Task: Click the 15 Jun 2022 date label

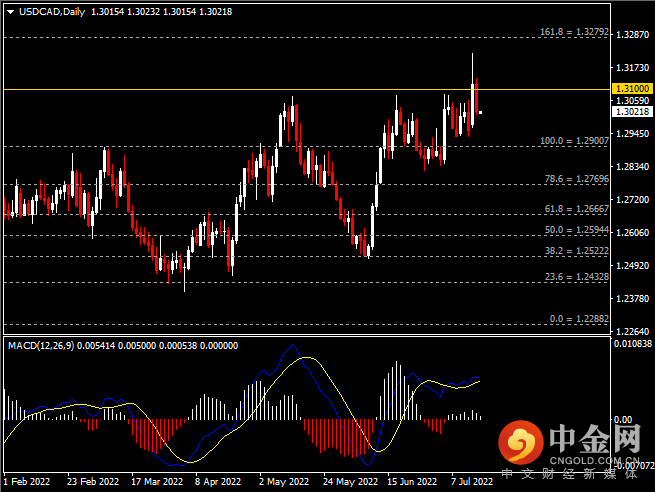Action: pos(412,482)
